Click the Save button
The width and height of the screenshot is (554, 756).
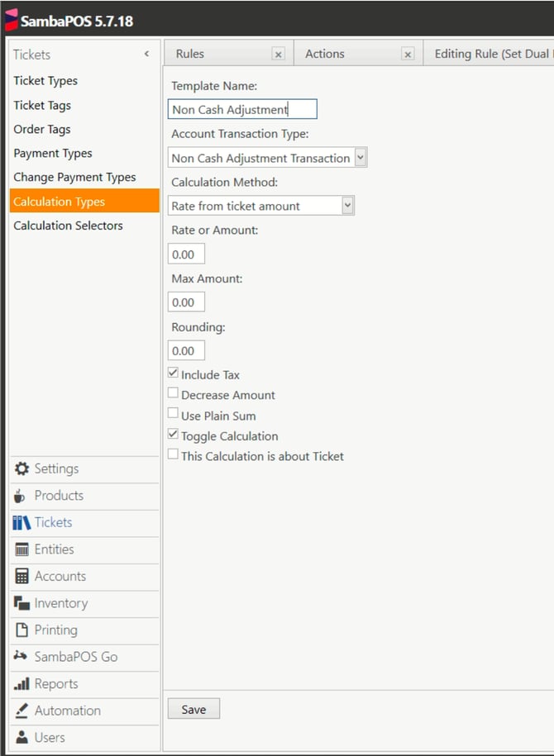(193, 709)
